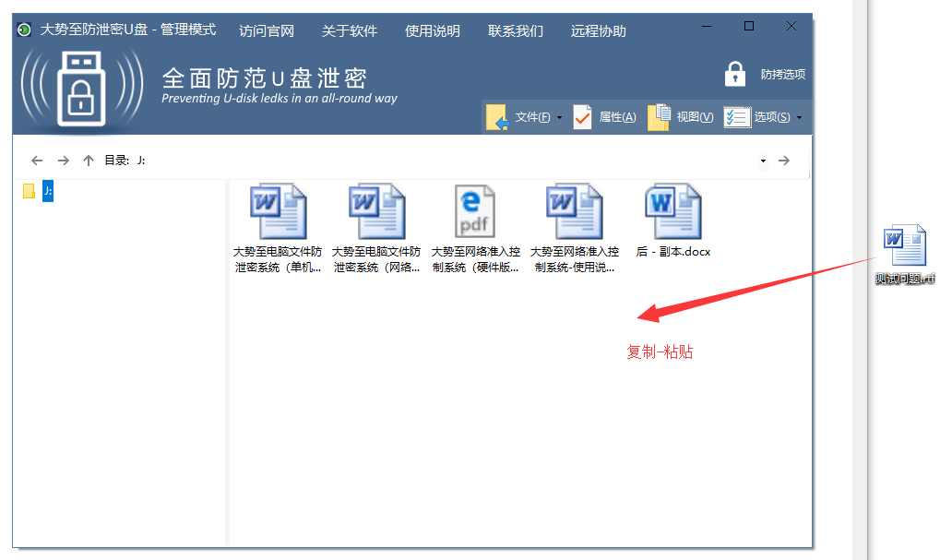Click the padlock anti-copy options icon
The image size is (952, 560).
tap(735, 74)
